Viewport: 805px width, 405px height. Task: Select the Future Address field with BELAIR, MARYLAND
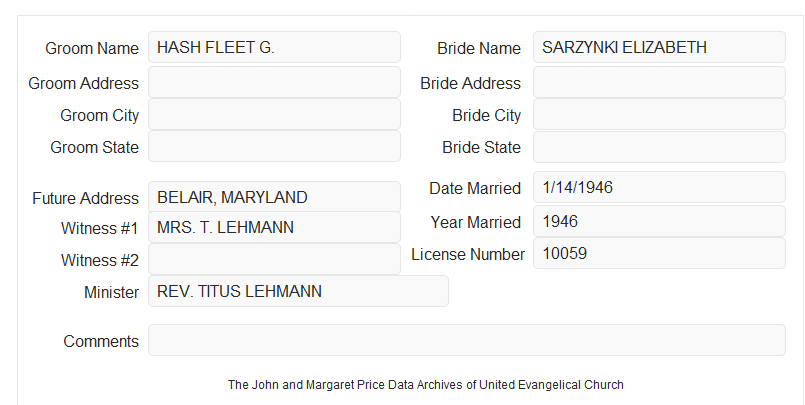click(x=274, y=197)
